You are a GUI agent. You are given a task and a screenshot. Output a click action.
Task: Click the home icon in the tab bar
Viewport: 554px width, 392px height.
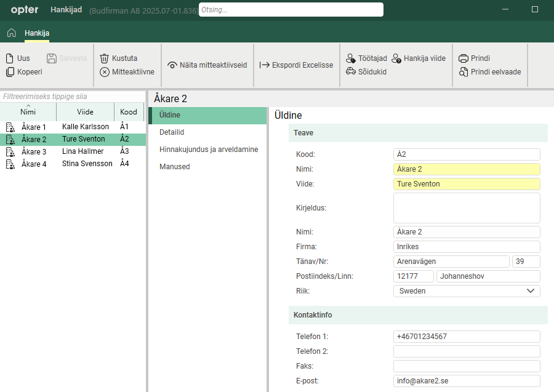pos(11,33)
